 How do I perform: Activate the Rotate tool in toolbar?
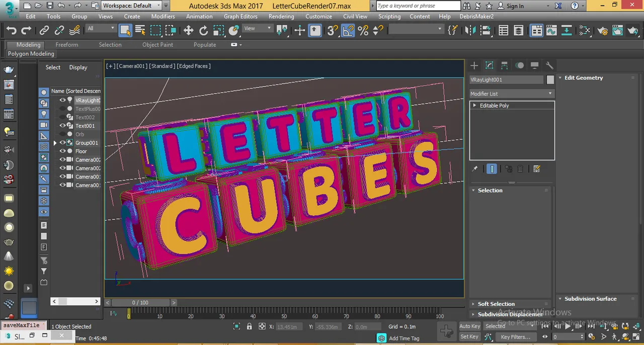coord(203,31)
